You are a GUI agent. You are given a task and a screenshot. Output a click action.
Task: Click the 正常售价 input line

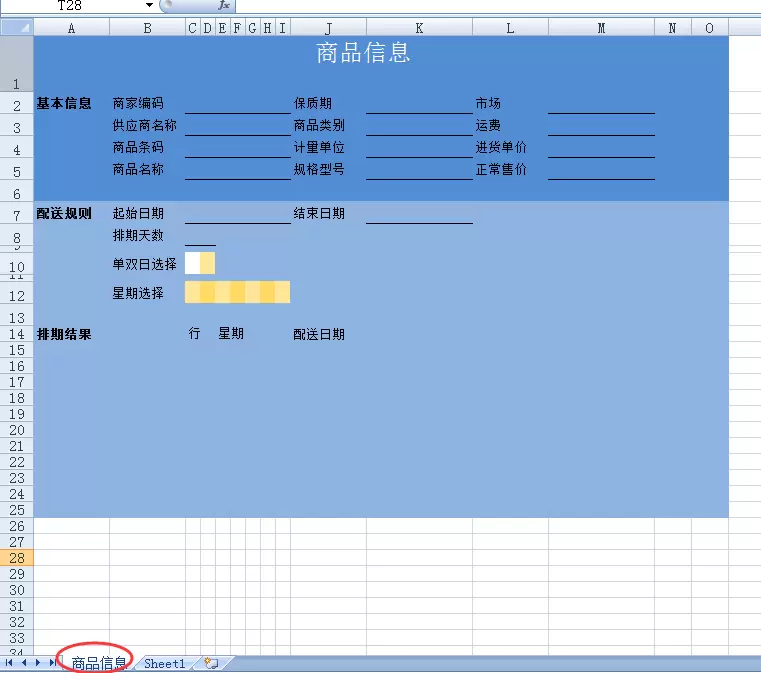(x=601, y=170)
